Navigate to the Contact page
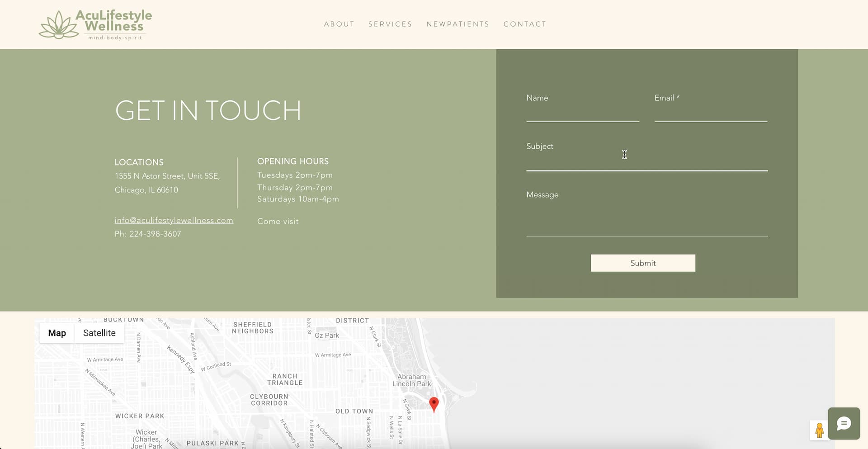Viewport: 868px width, 449px height. click(525, 24)
